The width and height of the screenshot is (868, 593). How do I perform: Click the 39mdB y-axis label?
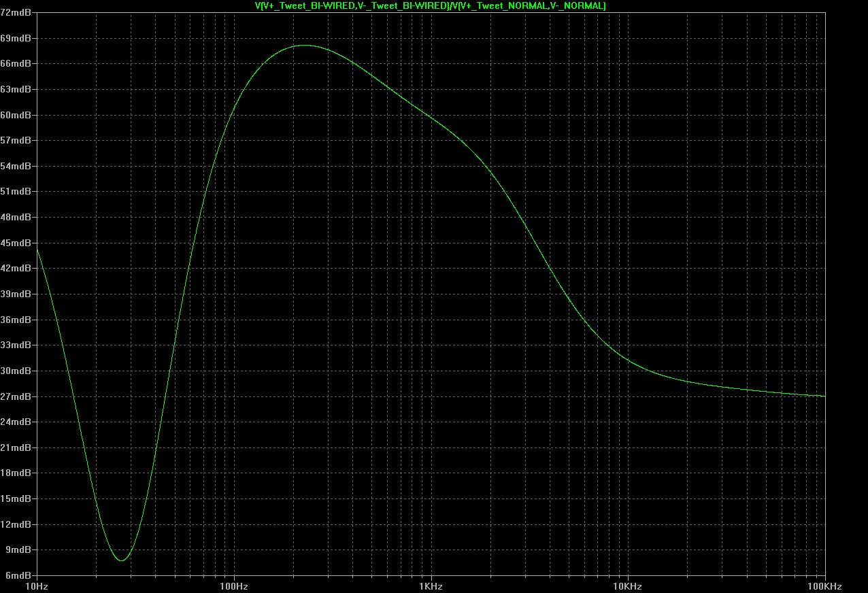coord(16,294)
